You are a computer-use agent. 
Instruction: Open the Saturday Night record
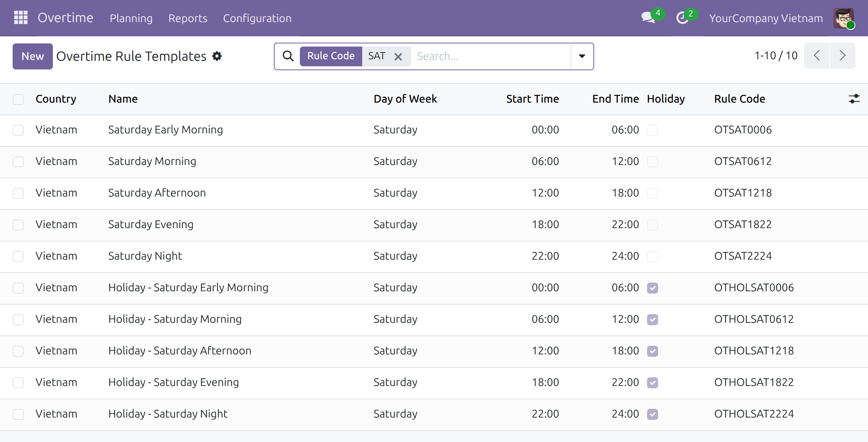tap(145, 256)
